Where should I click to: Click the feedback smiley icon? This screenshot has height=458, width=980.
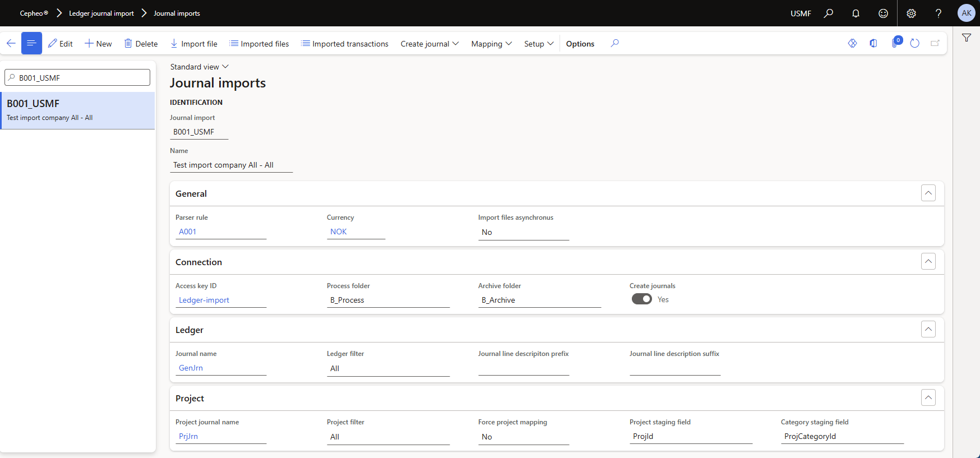(x=883, y=13)
